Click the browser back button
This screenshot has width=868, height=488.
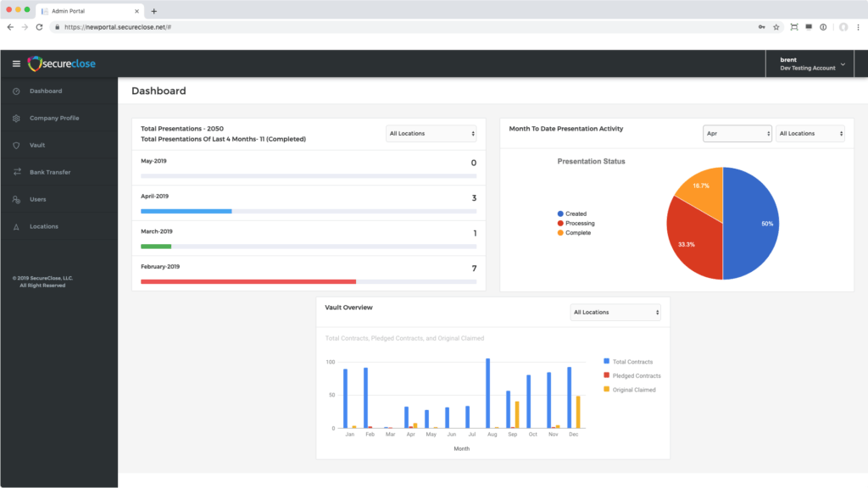(x=10, y=26)
